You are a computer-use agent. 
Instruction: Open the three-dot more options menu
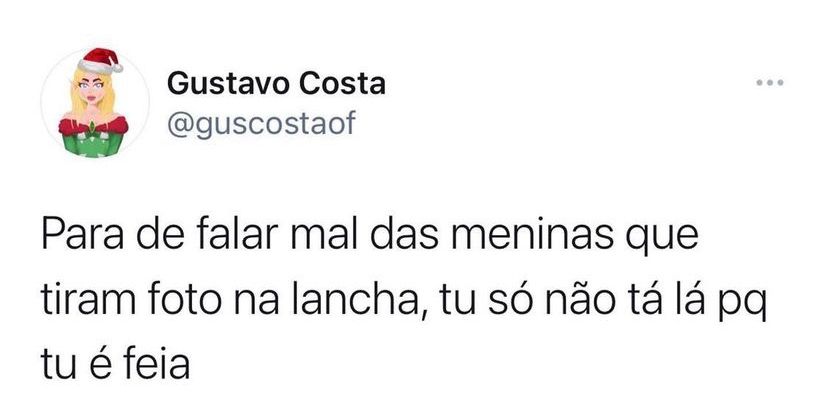pos(770,82)
